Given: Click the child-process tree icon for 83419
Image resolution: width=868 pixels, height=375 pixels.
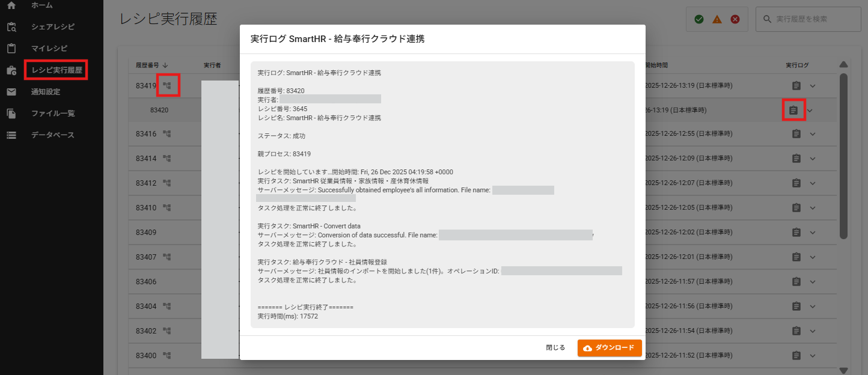Looking at the screenshot, I should pyautogui.click(x=167, y=86).
